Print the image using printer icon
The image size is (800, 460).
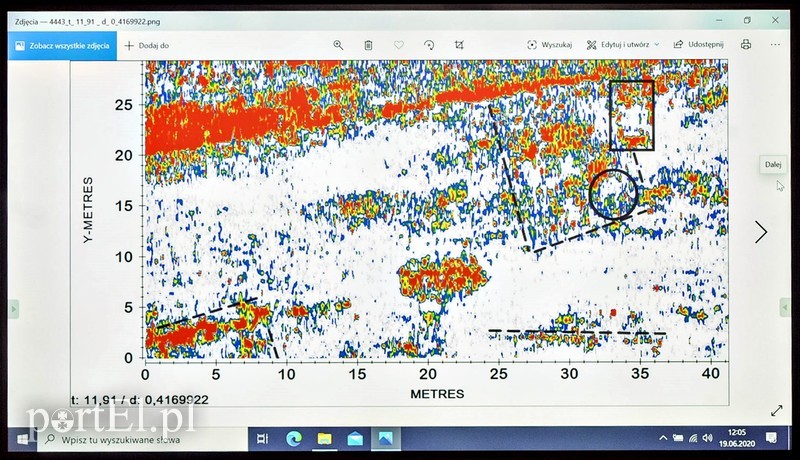click(746, 45)
